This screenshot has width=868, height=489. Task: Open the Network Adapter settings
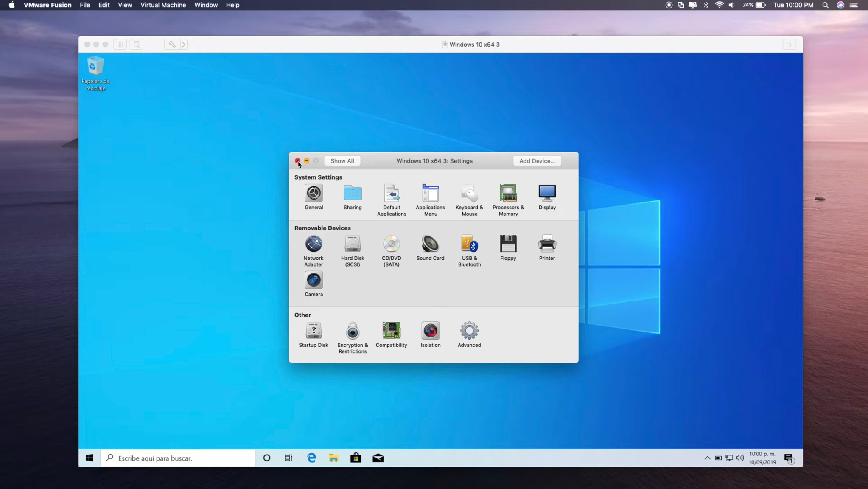[x=314, y=244]
